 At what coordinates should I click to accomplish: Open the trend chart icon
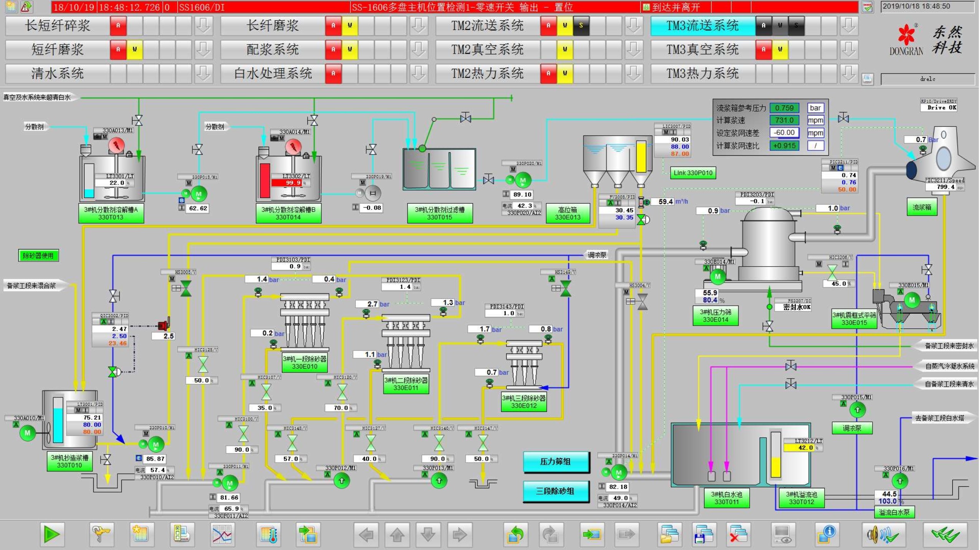(x=222, y=534)
